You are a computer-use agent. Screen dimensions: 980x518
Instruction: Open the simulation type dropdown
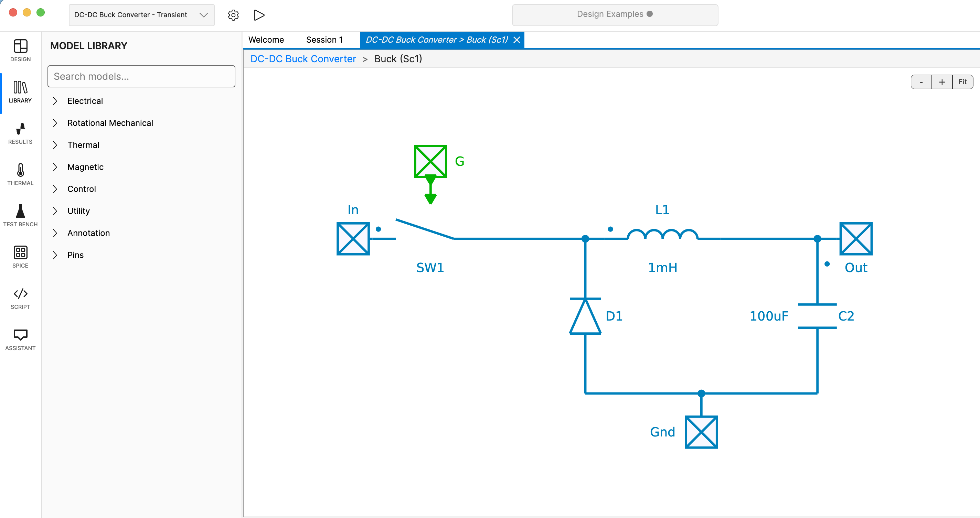tap(141, 15)
